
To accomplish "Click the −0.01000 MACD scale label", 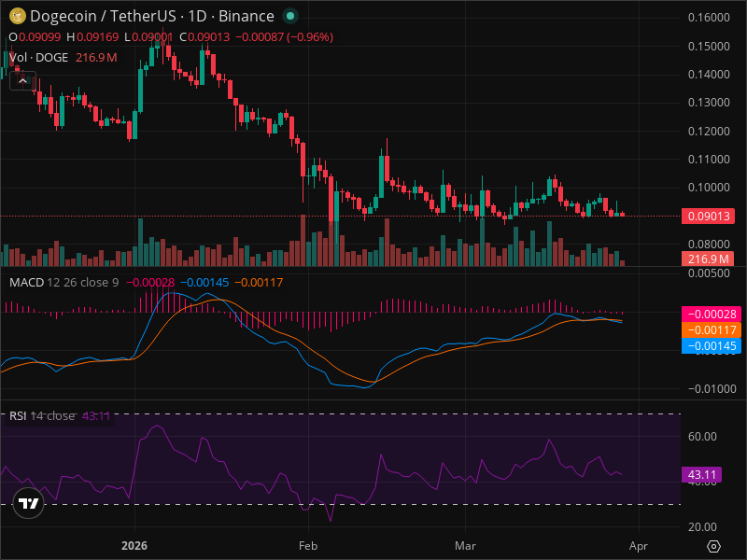I will (x=712, y=389).
